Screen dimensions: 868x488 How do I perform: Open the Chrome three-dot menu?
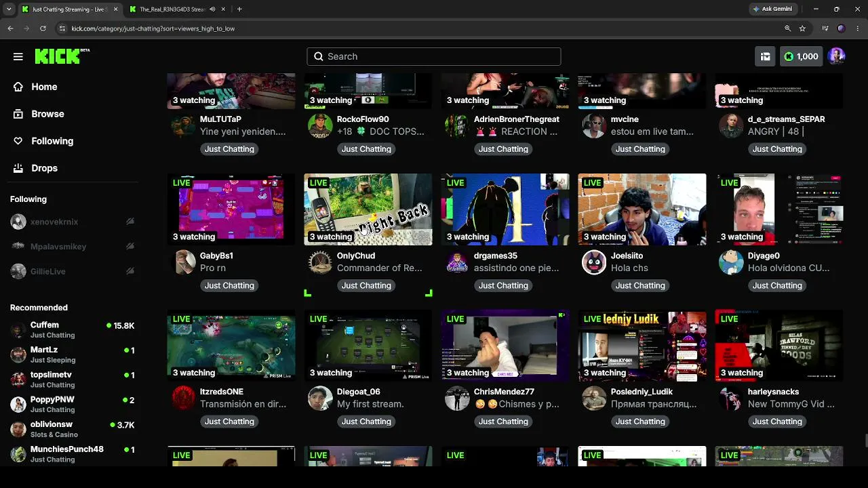[x=857, y=28]
